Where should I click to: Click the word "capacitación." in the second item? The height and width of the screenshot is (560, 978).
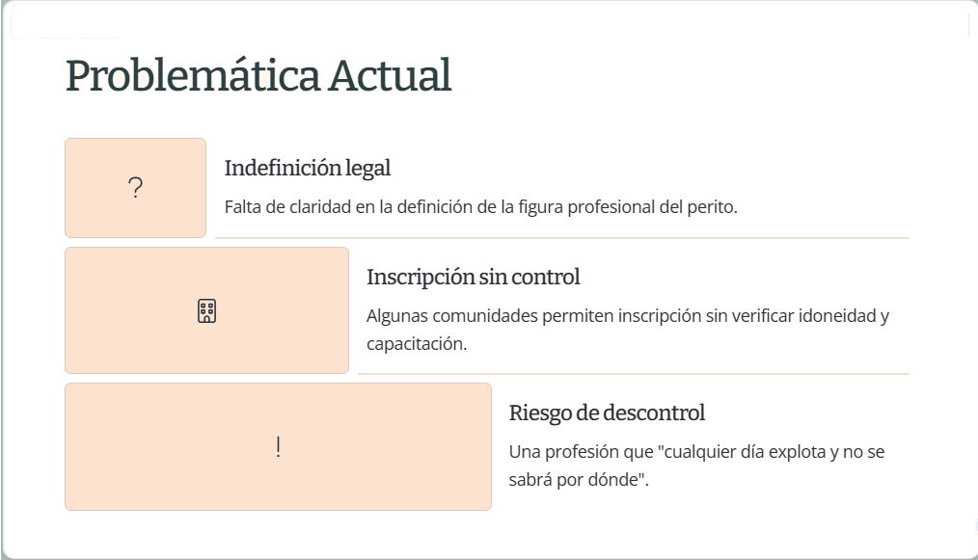pos(417,343)
